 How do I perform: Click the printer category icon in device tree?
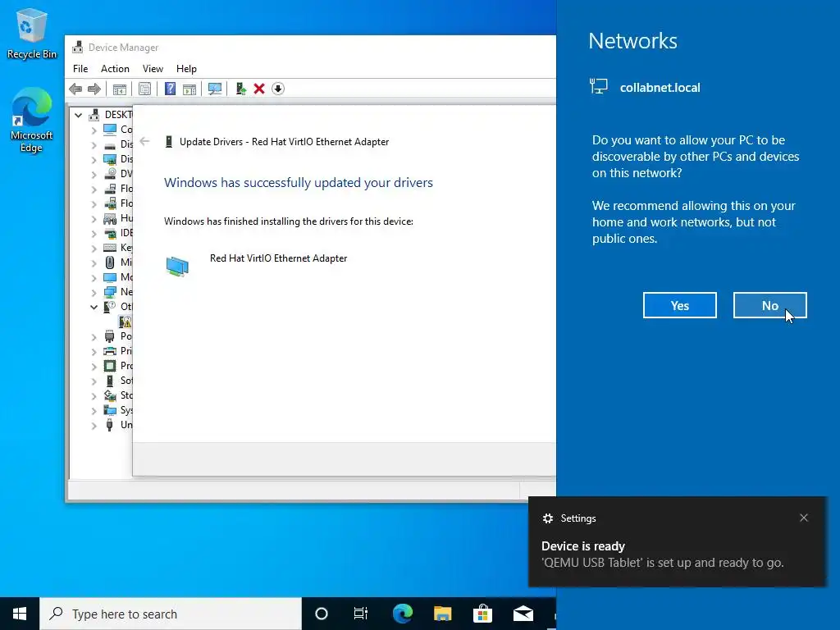pyautogui.click(x=110, y=351)
